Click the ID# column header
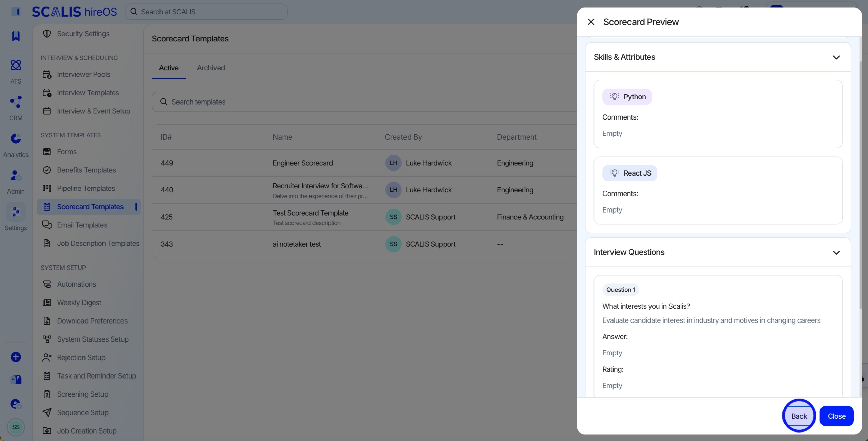Screen dimensions: 868x441 coord(166,137)
